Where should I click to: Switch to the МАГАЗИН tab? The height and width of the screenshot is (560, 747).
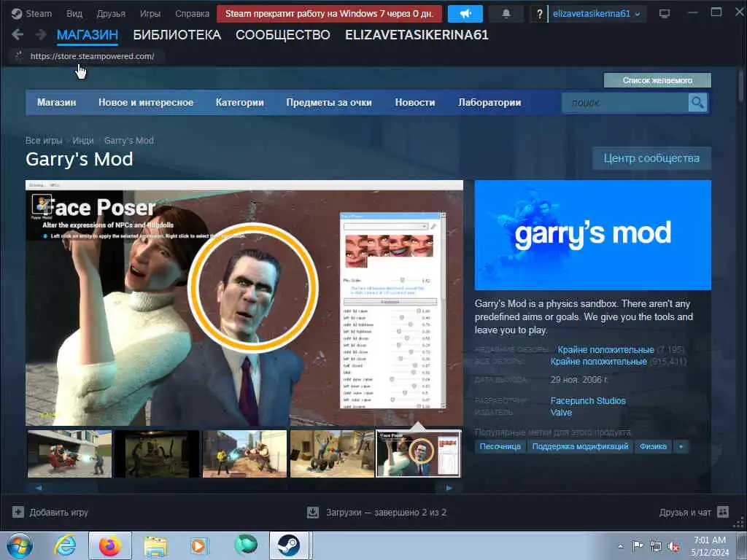88,35
